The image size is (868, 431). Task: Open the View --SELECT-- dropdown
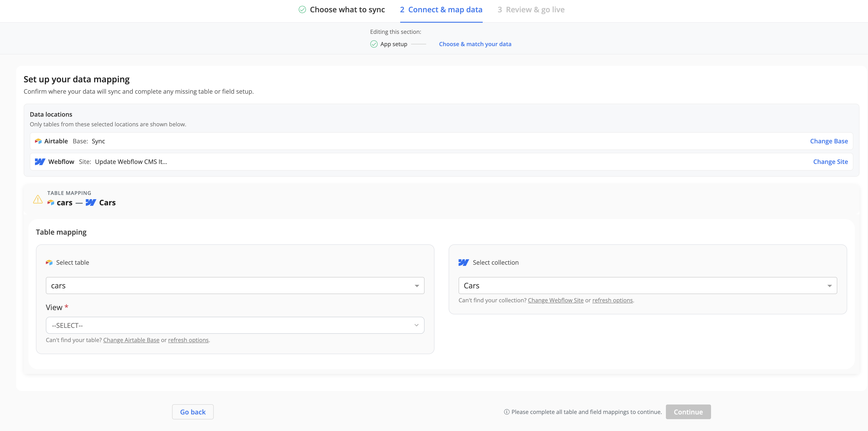[x=235, y=325]
